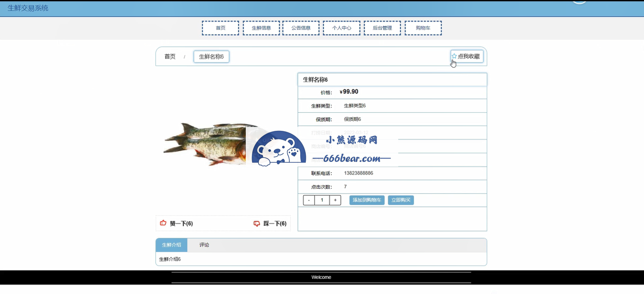Click the 生鲜名称6 product heading
The image size is (644, 294).
pos(315,79)
